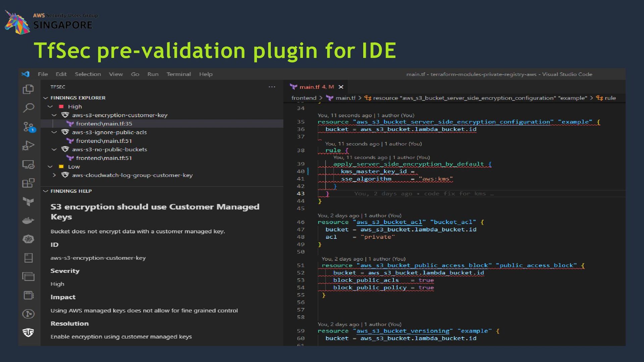Click line number 43 in gutter
The height and width of the screenshot is (362, 644).
coord(301,193)
